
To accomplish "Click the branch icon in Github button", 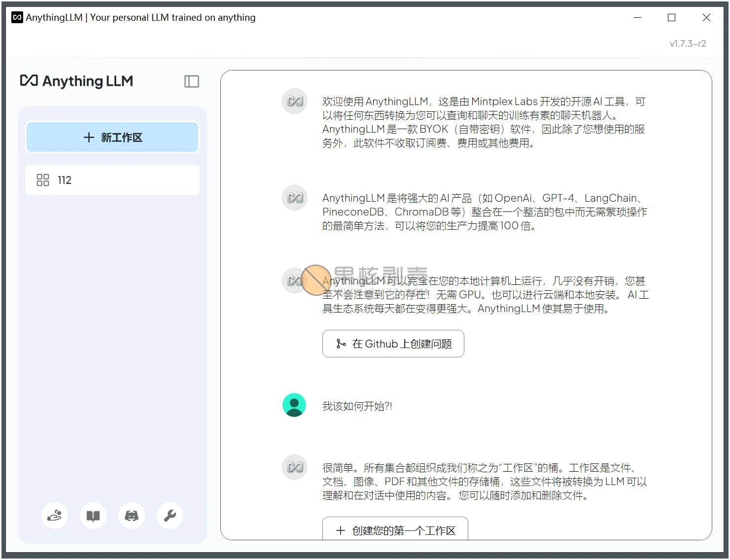I will pos(341,344).
